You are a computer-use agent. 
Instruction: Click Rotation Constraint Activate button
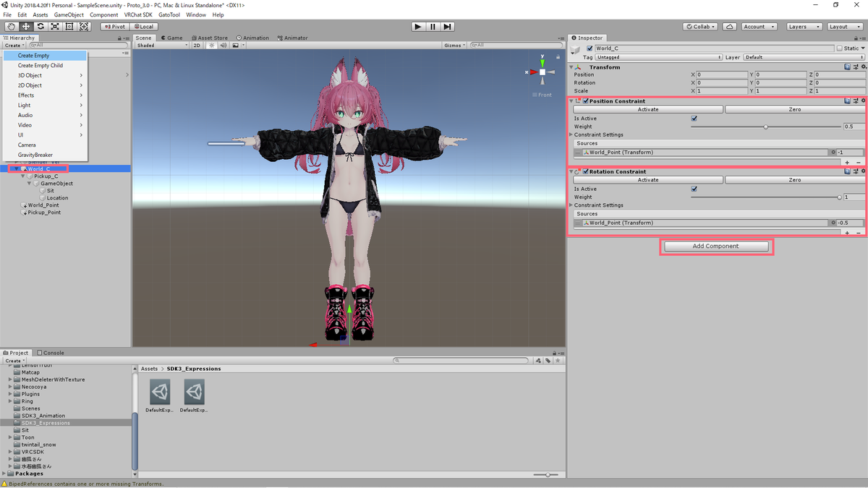click(648, 180)
